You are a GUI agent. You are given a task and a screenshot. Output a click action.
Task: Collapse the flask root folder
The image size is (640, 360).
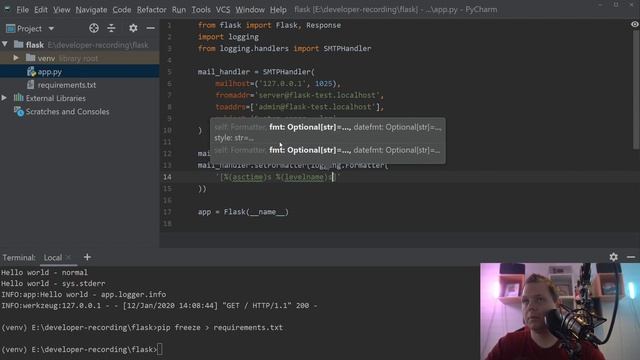point(5,44)
